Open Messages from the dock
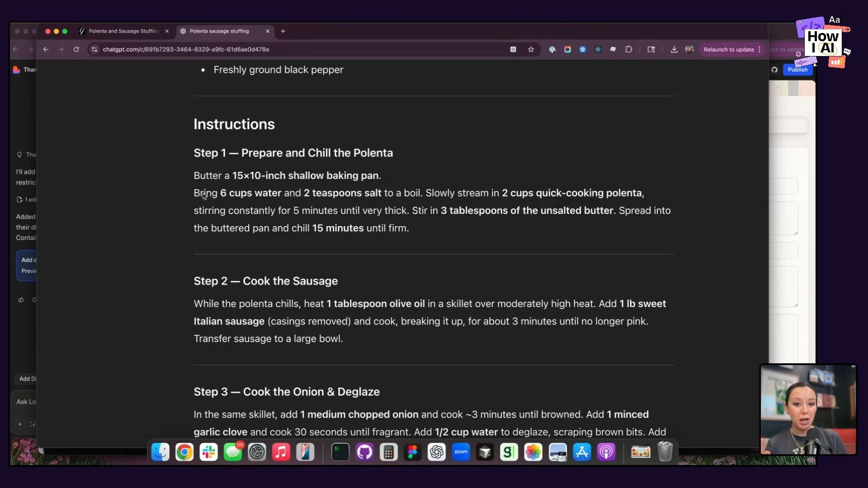The width and height of the screenshot is (868, 488). pyautogui.click(x=233, y=452)
